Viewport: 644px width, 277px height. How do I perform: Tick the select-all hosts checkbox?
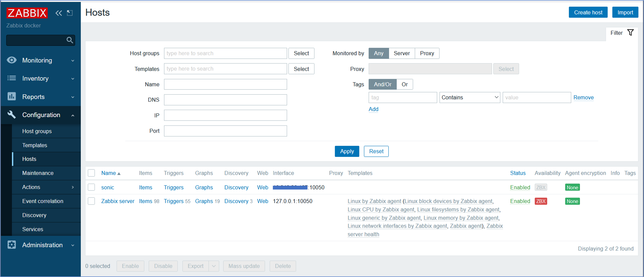91,173
